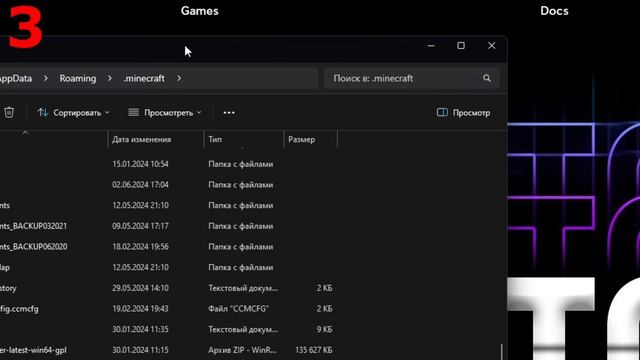This screenshot has height=360, width=640.
Task: Expand chevron after .minecraft breadcrumb
Action: pyautogui.click(x=179, y=78)
